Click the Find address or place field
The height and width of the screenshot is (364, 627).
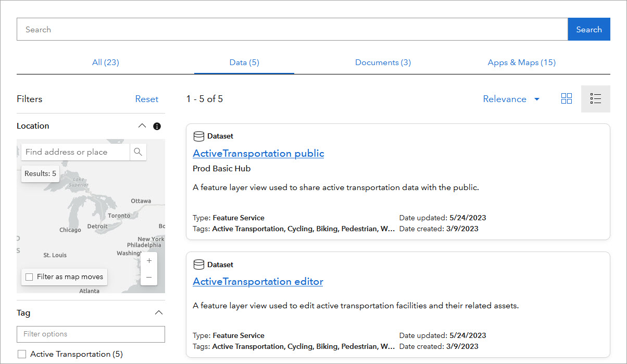(x=76, y=152)
